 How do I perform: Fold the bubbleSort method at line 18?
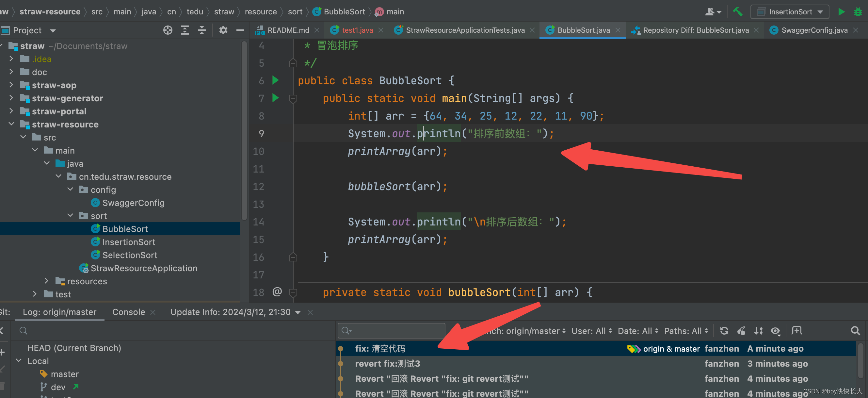click(293, 292)
